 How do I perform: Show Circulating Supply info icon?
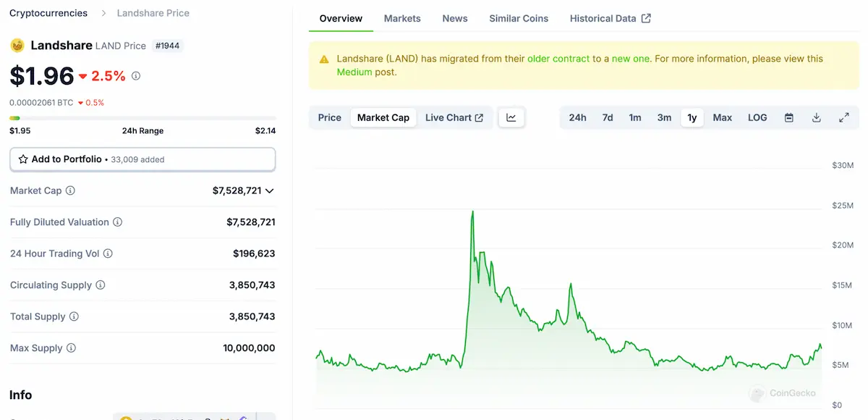101,285
